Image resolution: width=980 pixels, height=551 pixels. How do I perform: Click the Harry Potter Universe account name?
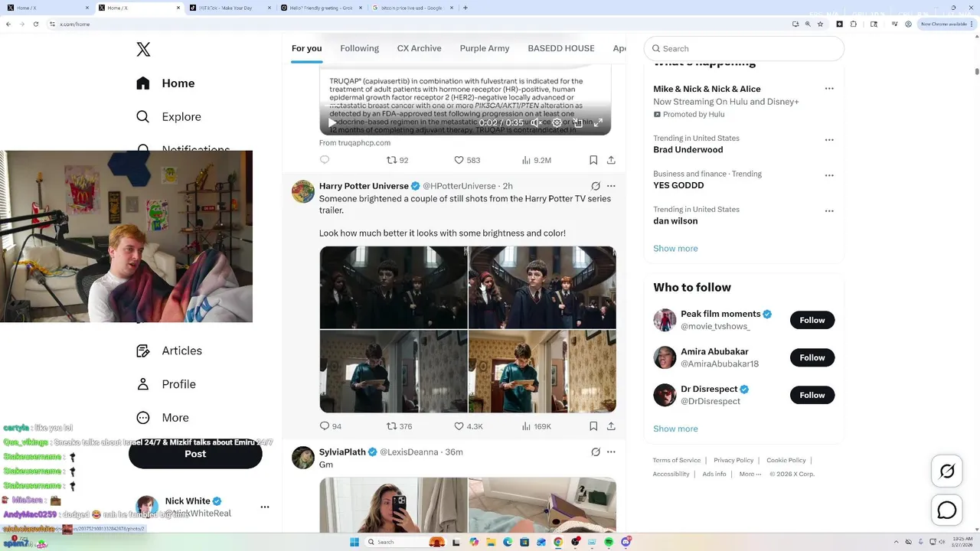(364, 186)
